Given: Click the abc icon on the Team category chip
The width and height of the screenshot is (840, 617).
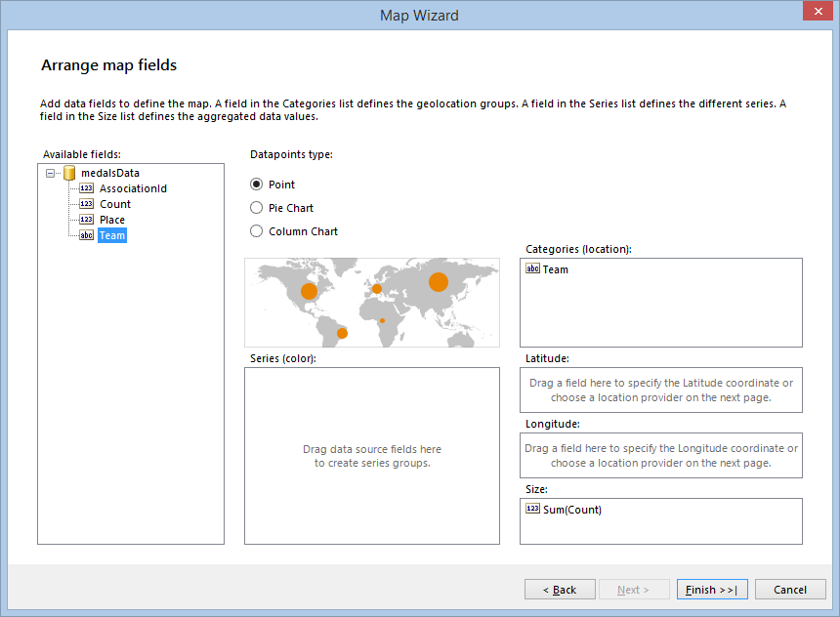Looking at the screenshot, I should coord(531,269).
